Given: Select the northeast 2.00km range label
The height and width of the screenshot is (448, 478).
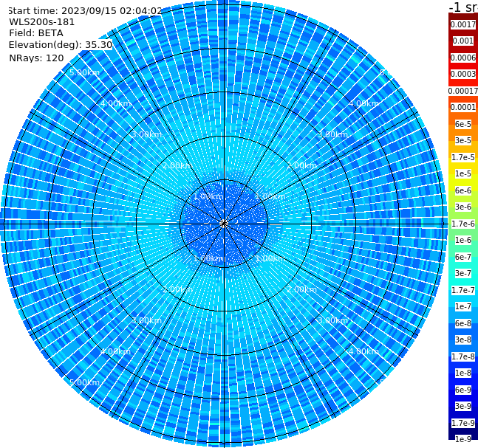Looking at the screenshot, I should (x=302, y=165).
